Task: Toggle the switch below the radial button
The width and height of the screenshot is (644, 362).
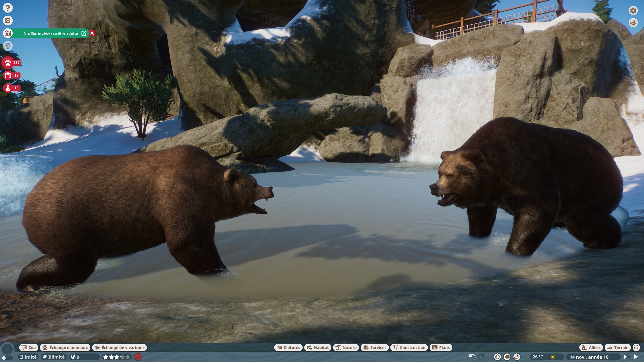Action: pos(7,358)
